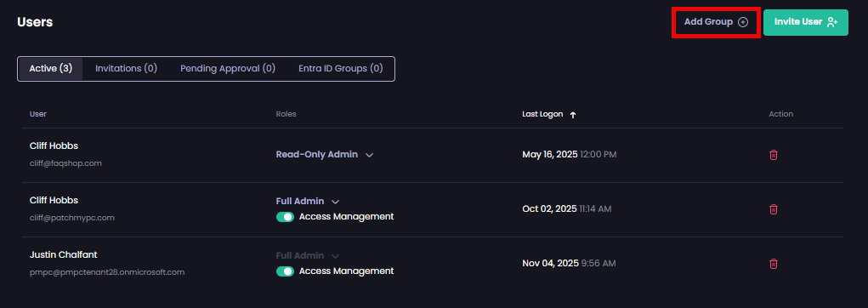
Task: Open Full Admin dropdown for Justin Chalfant
Action: click(307, 255)
